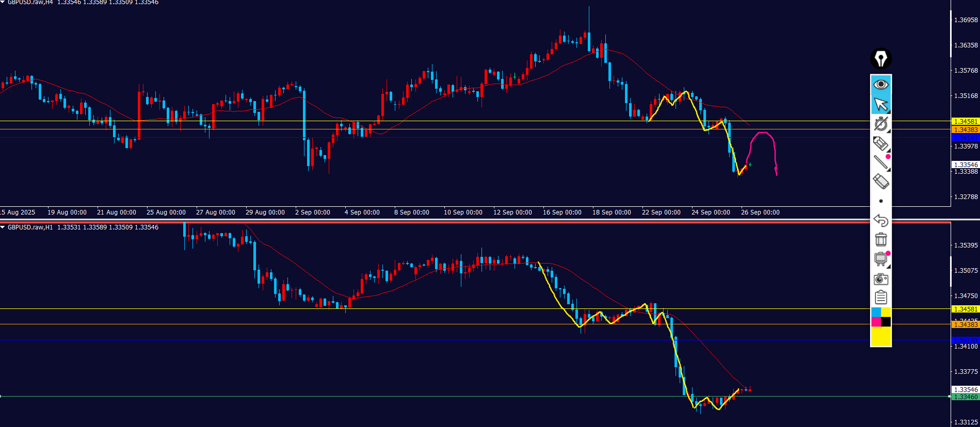Click the pen nib logo button
The width and height of the screenshot is (980, 427).
coord(880,59)
